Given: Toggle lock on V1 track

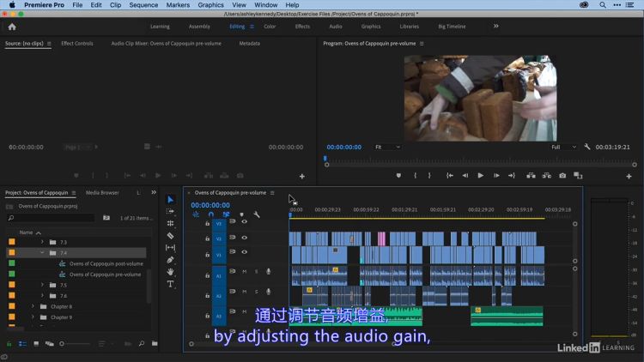Looking at the screenshot, I should pyautogui.click(x=208, y=255).
